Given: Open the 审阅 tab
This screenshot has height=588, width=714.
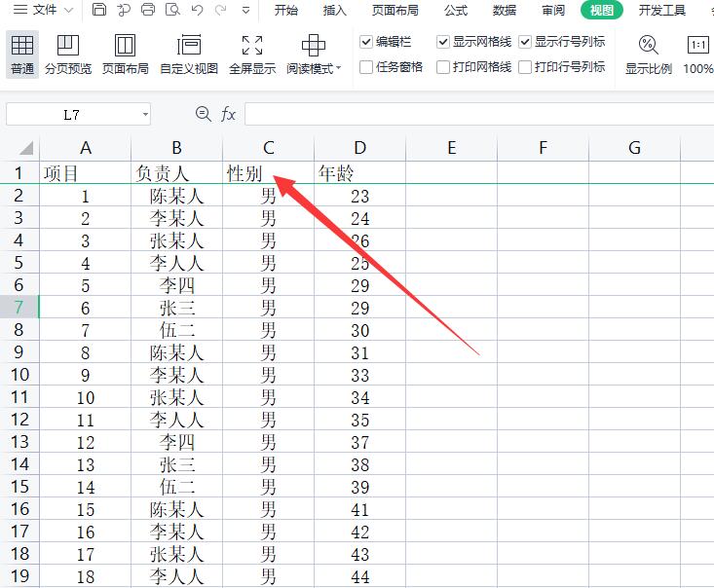Looking at the screenshot, I should tap(553, 10).
